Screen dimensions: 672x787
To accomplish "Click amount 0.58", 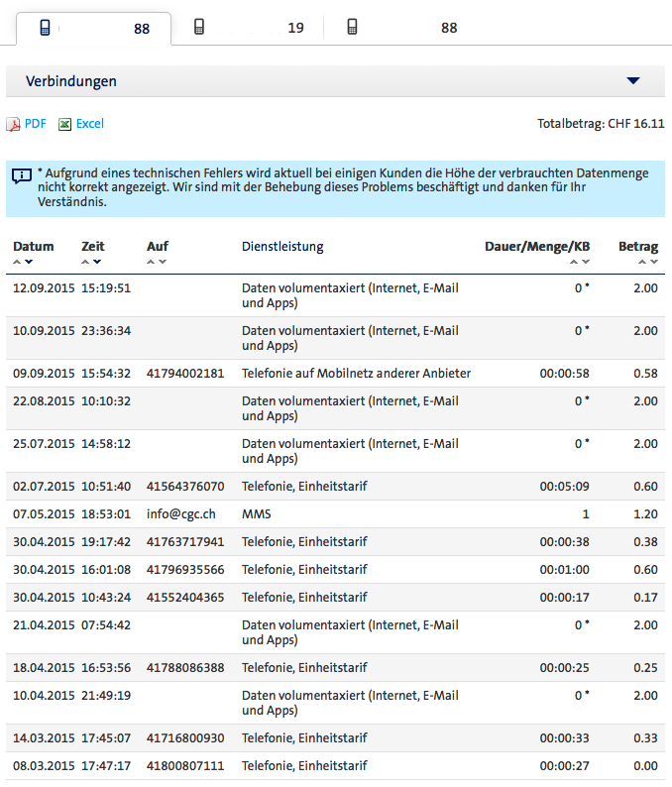I will 645,374.
